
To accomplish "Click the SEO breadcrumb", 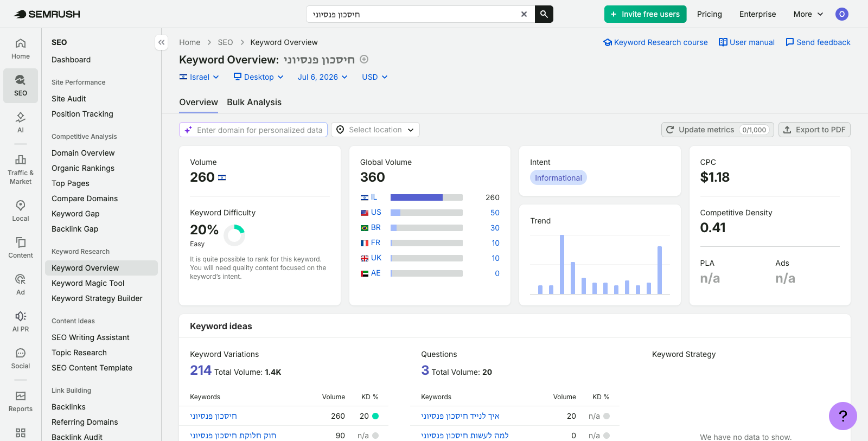I will click(225, 42).
